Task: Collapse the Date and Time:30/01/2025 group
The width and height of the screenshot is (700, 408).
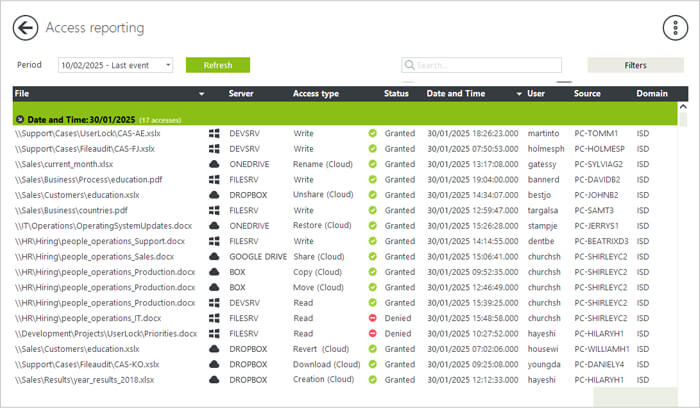Action: [x=20, y=119]
